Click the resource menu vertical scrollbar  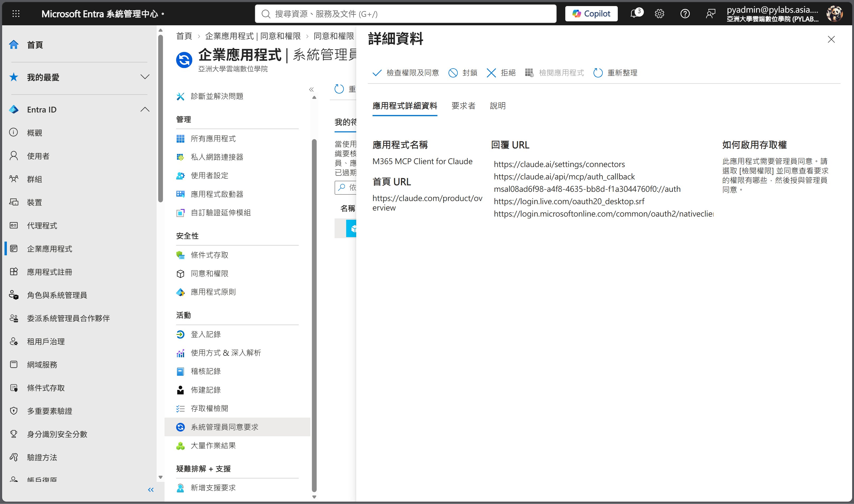pyautogui.click(x=314, y=315)
